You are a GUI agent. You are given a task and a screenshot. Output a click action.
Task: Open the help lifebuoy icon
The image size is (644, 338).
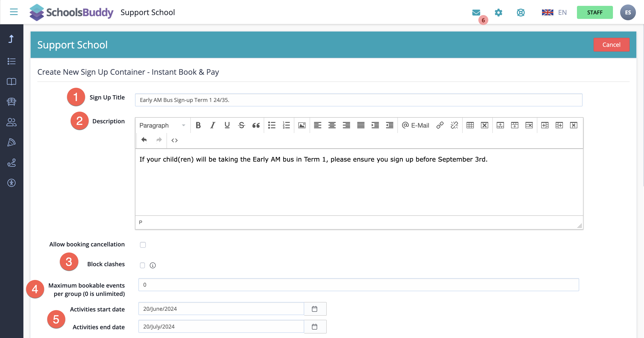pos(520,13)
